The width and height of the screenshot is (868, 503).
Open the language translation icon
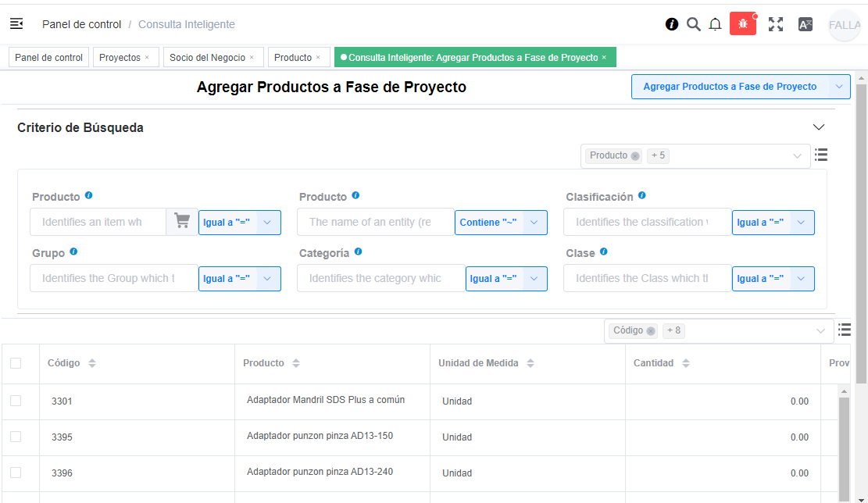point(805,24)
